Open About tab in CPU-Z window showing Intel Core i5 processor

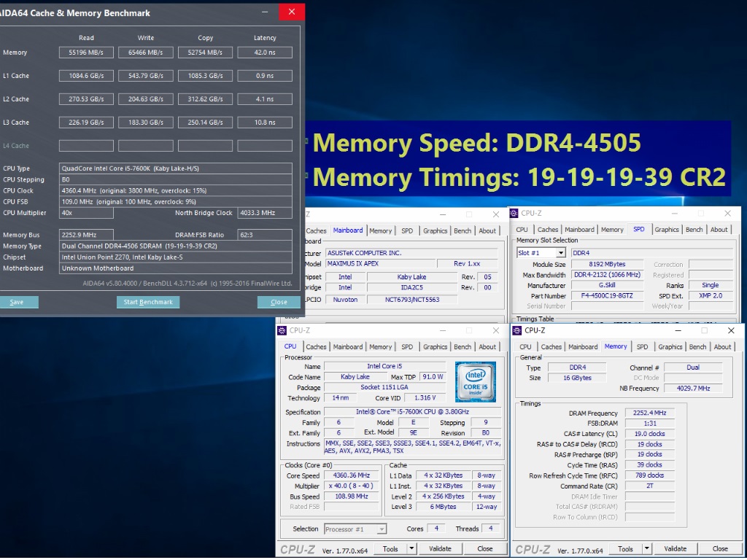487,346
